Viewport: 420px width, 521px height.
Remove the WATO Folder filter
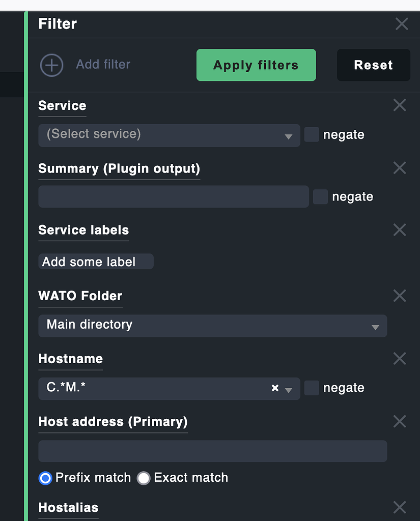coord(399,296)
